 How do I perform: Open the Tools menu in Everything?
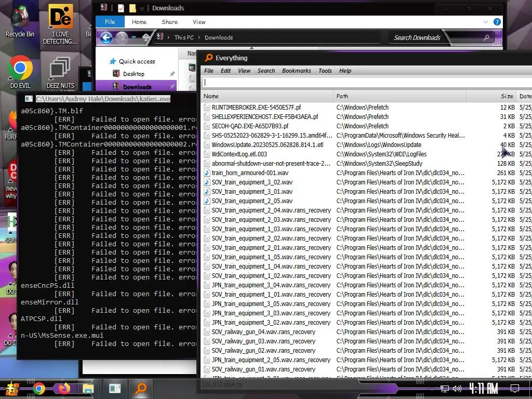point(325,71)
